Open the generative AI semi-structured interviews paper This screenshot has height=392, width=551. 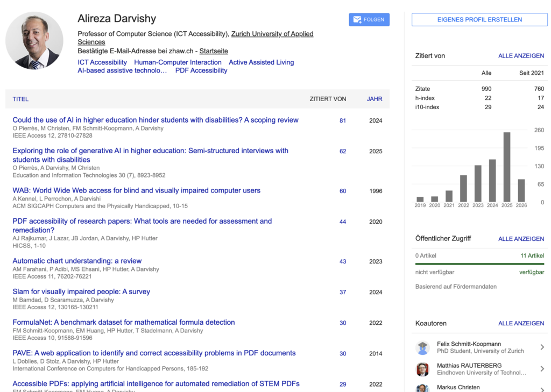(x=151, y=155)
